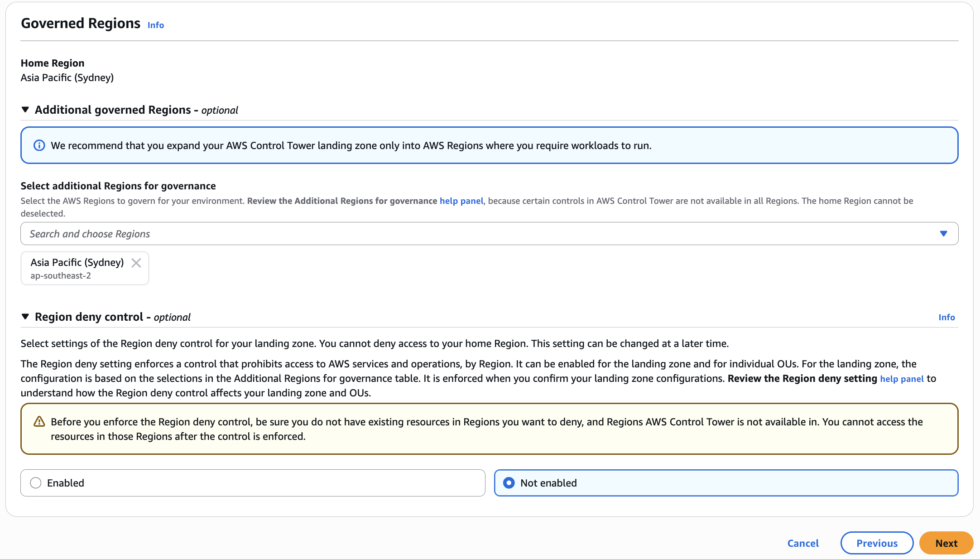Viewport: 980px width, 559px height.
Task: Open Info link beside Governed Regions heading
Action: [x=156, y=25]
